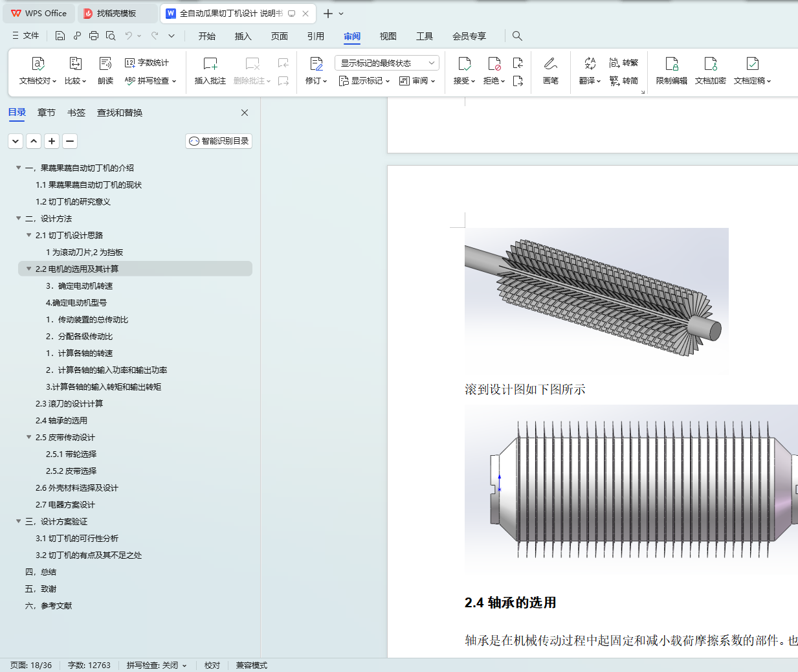Switch to the WPS Office home tab
The width and height of the screenshot is (798, 672).
pyautogui.click(x=39, y=13)
